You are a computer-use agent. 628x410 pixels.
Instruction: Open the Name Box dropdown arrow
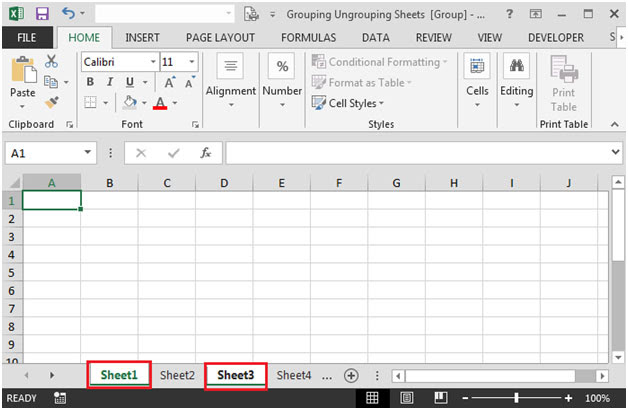(88, 153)
